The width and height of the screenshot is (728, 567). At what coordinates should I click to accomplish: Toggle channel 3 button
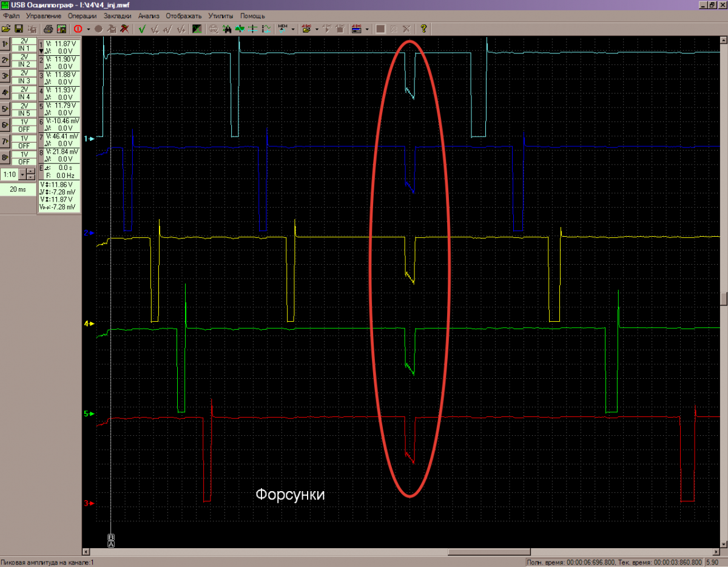5,76
